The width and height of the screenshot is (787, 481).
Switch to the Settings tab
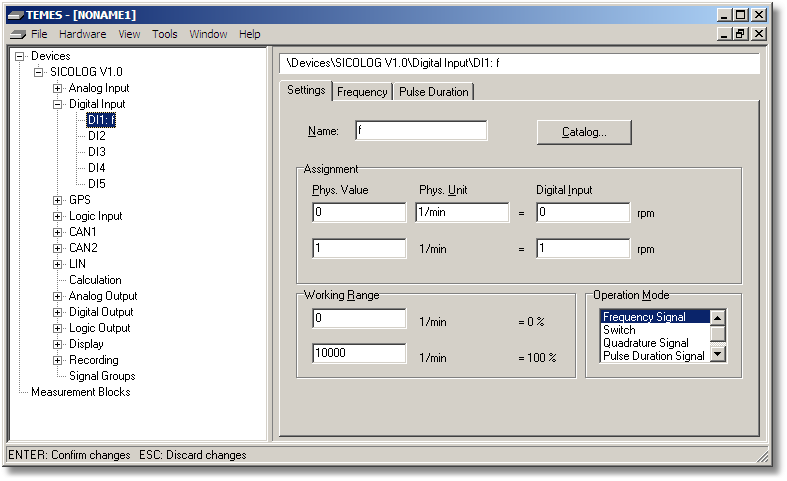[x=306, y=90]
